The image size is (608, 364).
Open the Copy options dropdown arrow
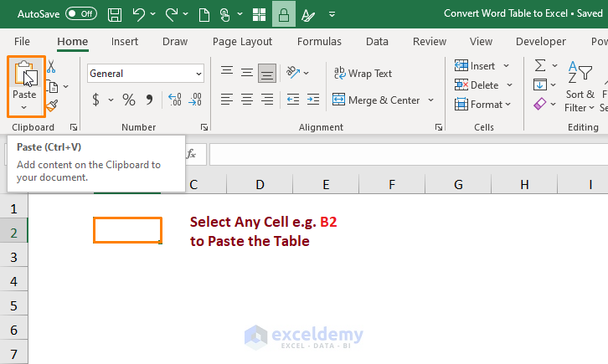(66, 86)
